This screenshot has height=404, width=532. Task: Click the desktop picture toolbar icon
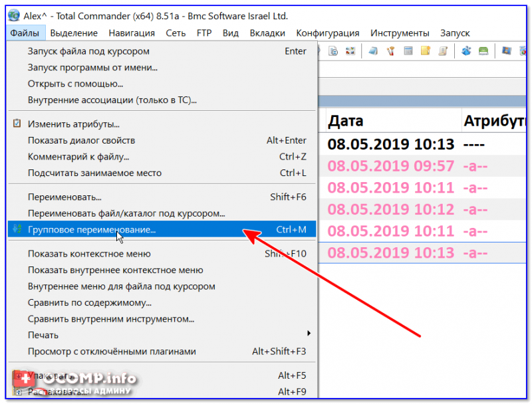[506, 51]
